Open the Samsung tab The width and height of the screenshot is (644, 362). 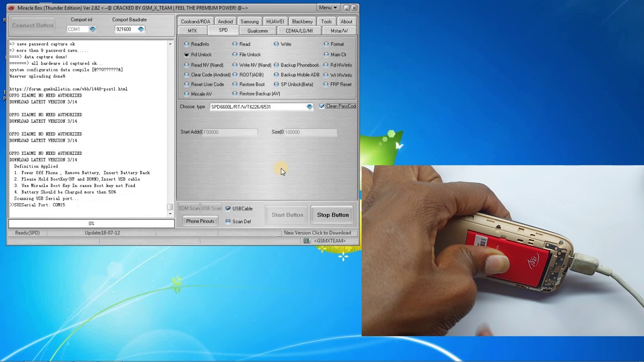[x=250, y=22]
